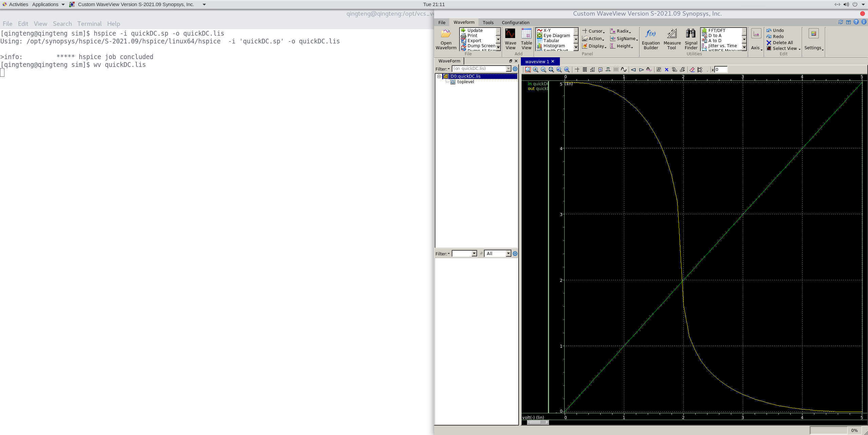The height and width of the screenshot is (435, 868).
Task: Launch the Measure Tool
Action: tap(672, 34)
